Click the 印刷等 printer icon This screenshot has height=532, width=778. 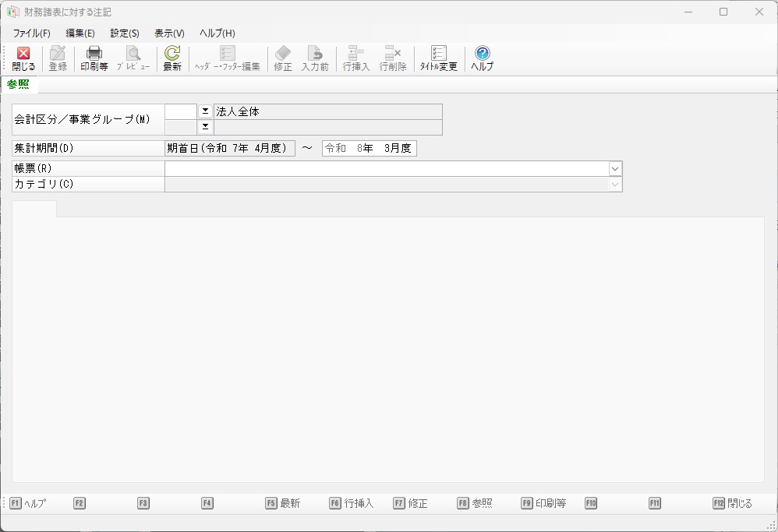click(94, 54)
